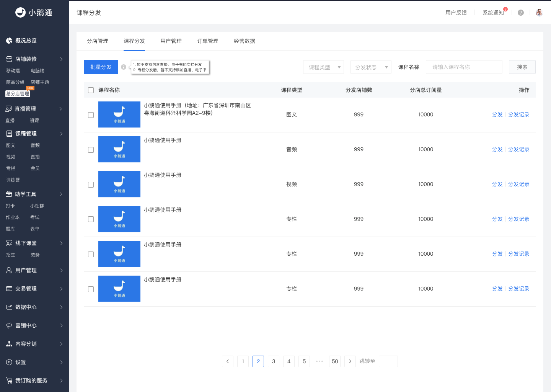
Task: Open 训练营 in the sidebar
Action: coord(13,180)
